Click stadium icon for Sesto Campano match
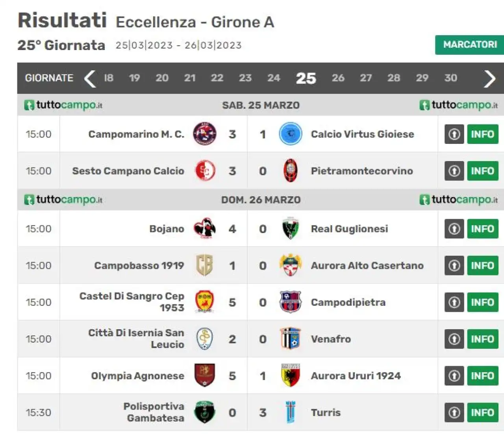The image size is (504, 434). [454, 171]
